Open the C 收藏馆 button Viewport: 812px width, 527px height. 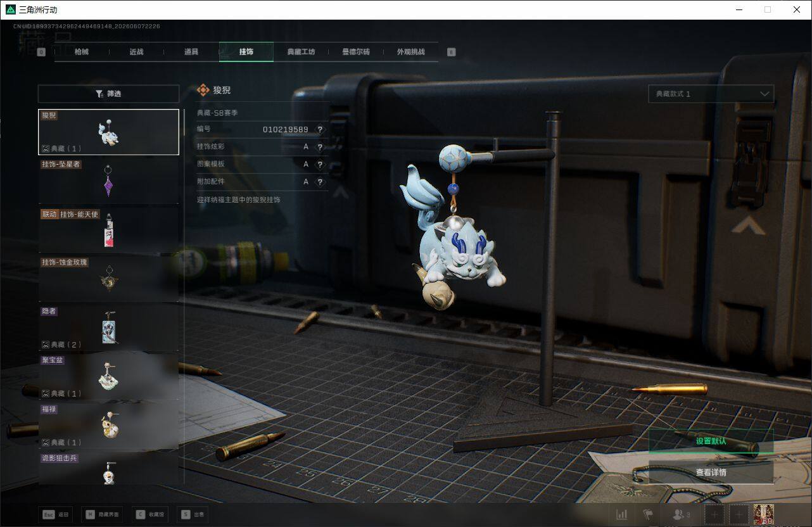click(149, 515)
